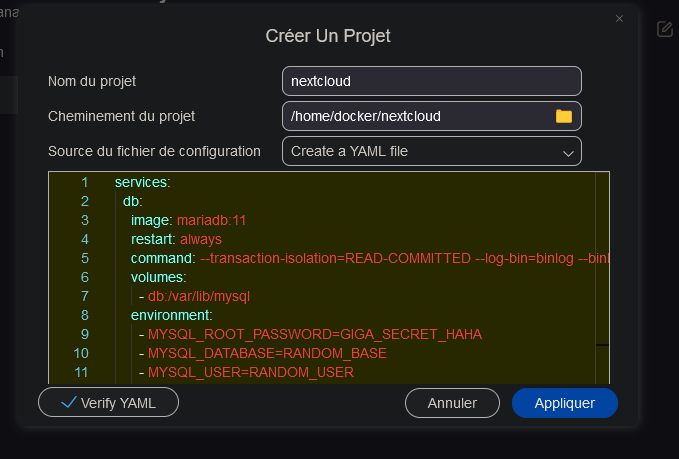Click the mariadb:11 image value

pyautogui.click(x=211, y=220)
